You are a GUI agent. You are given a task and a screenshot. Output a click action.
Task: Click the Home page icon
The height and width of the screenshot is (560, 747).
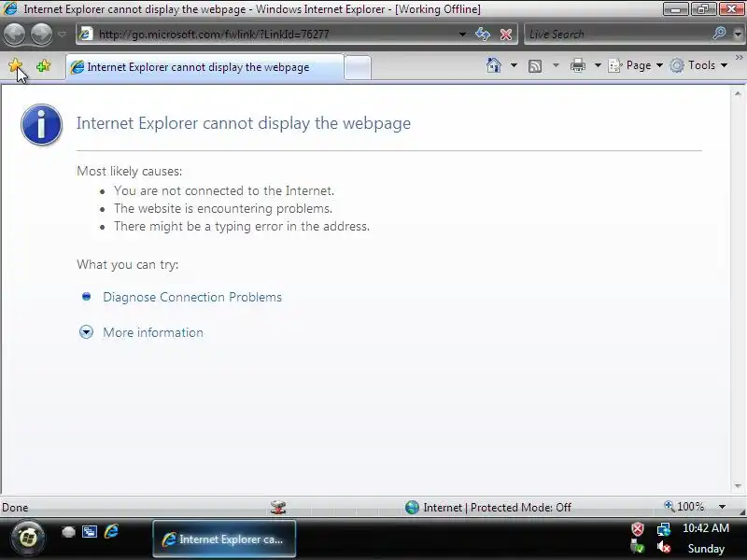494,65
